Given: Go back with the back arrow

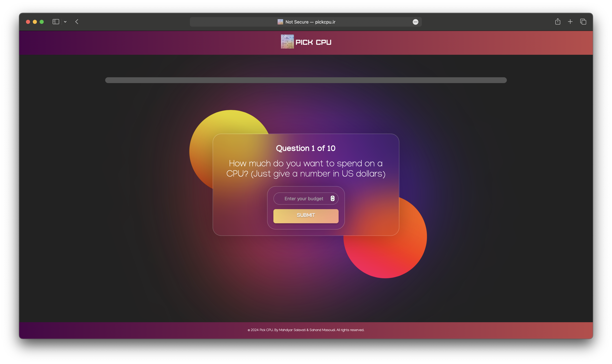Looking at the screenshot, I should point(77,22).
